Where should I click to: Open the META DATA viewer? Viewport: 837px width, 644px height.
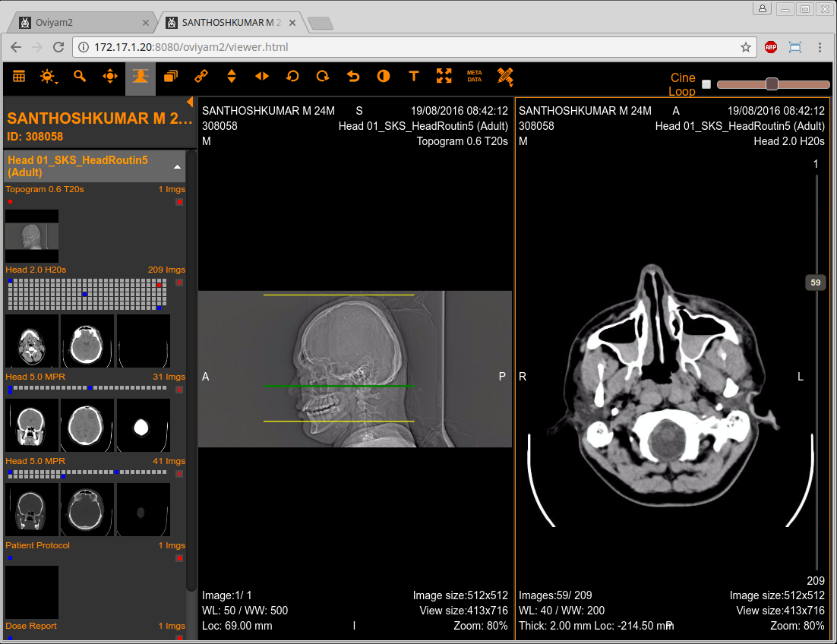click(x=475, y=76)
